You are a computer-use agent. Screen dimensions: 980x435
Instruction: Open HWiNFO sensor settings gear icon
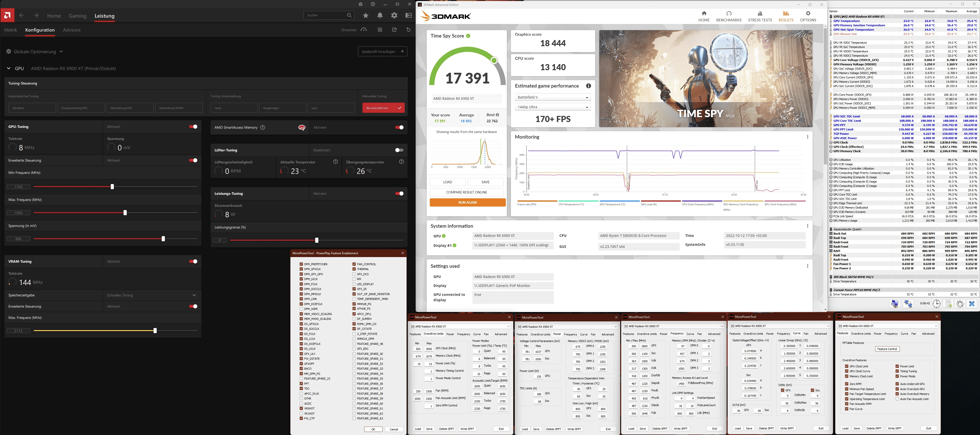click(960, 304)
